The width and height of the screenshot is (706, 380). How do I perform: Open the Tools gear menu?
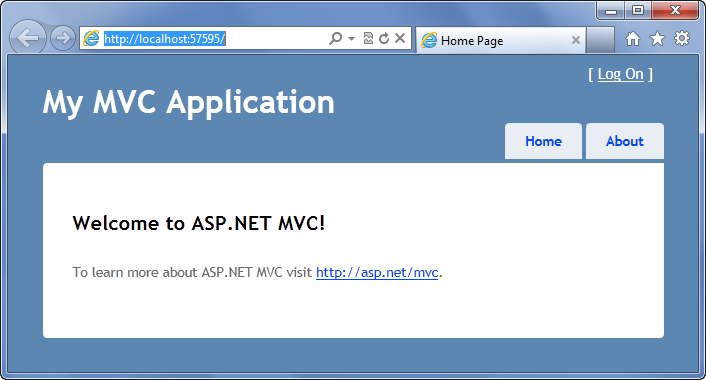[x=682, y=38]
